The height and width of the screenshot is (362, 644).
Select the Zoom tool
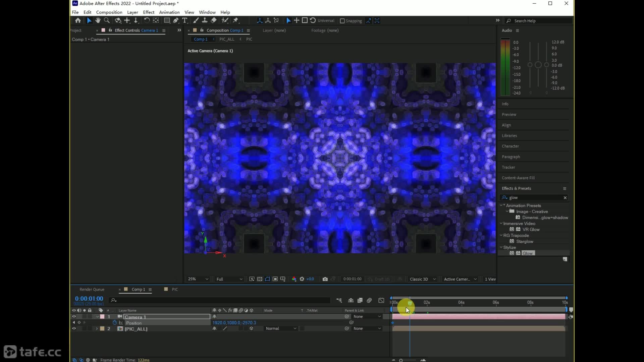(x=107, y=20)
